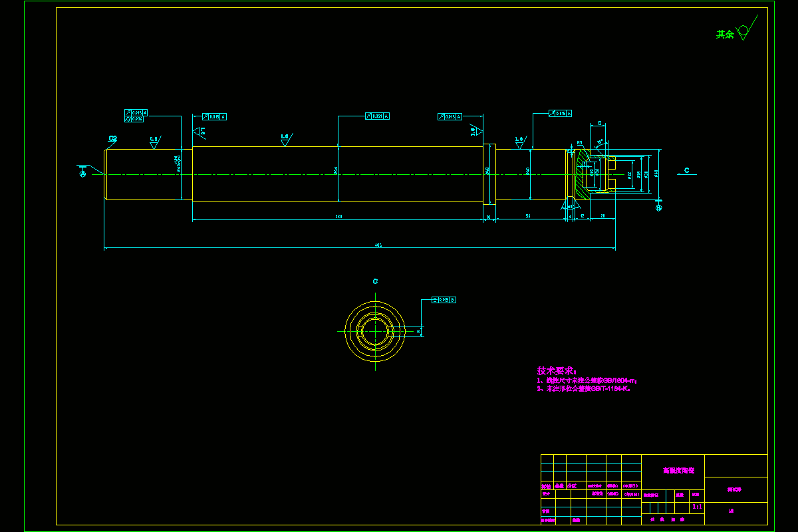The height and width of the screenshot is (532, 798).
Task: Select the C2 chamfer label
Action: pos(112,138)
